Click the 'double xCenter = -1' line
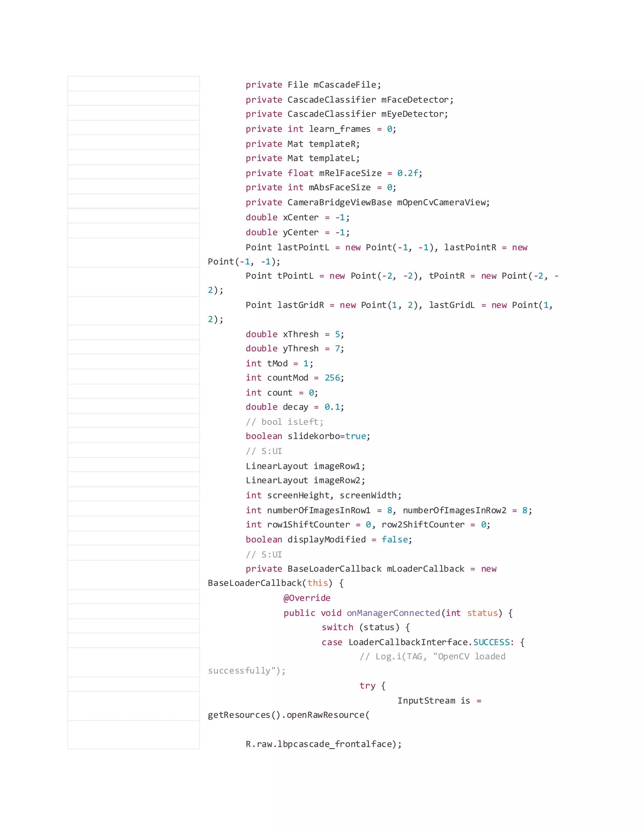 (x=297, y=218)
